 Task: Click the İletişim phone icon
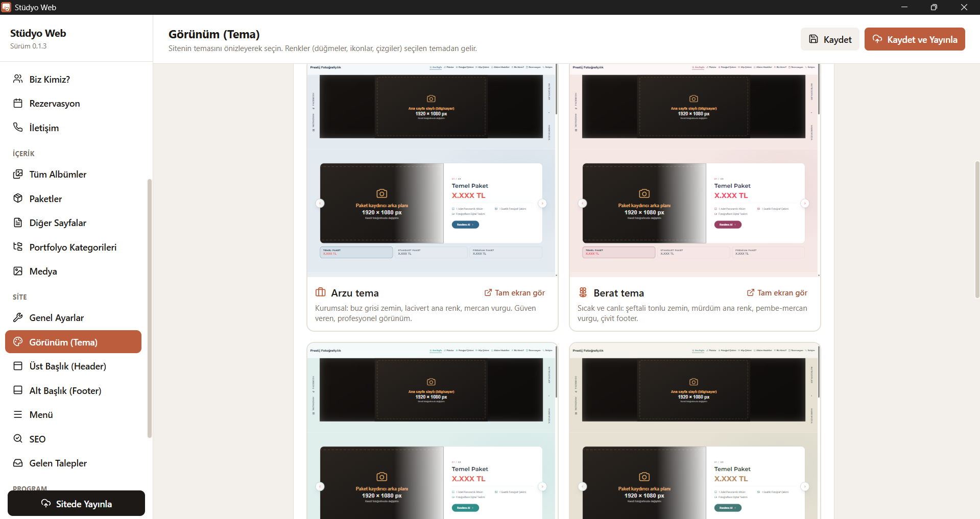coord(18,128)
